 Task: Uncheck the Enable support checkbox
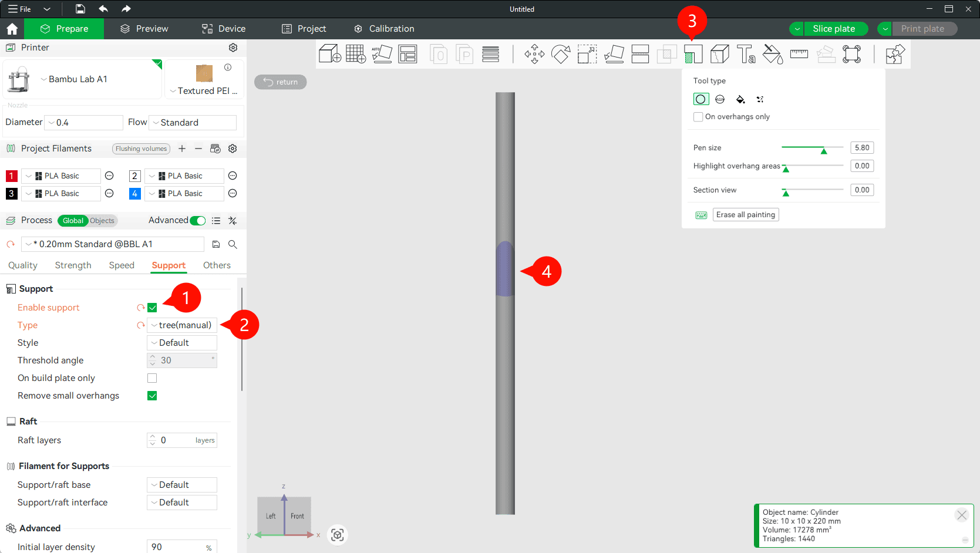click(152, 308)
